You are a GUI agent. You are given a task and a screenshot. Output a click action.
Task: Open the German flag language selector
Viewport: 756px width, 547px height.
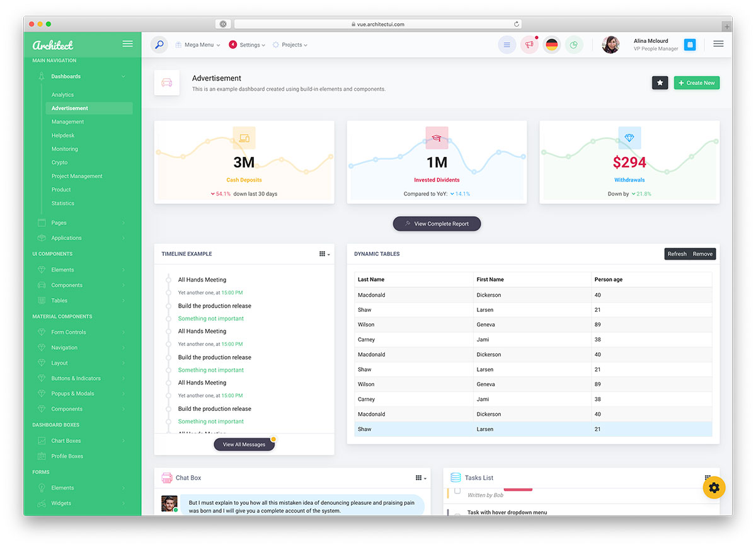[x=552, y=45]
